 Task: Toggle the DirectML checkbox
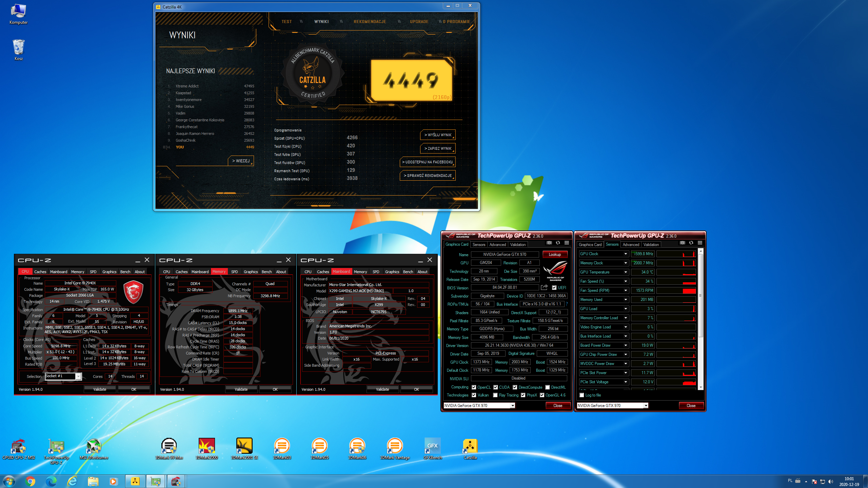click(x=548, y=387)
